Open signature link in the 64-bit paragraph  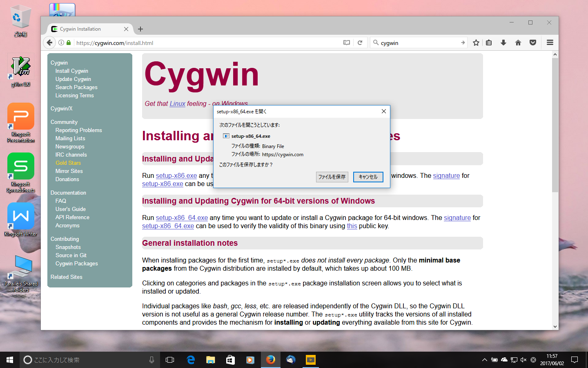point(457,218)
